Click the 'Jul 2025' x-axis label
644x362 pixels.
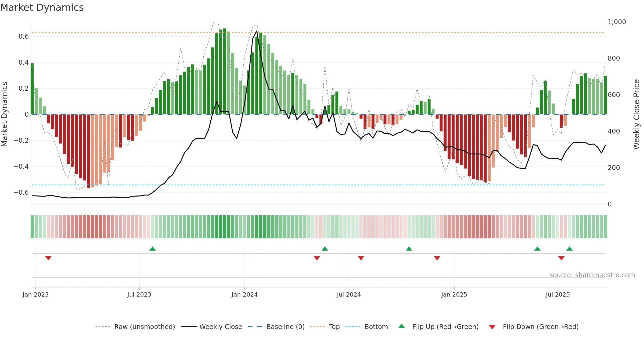[x=558, y=294]
